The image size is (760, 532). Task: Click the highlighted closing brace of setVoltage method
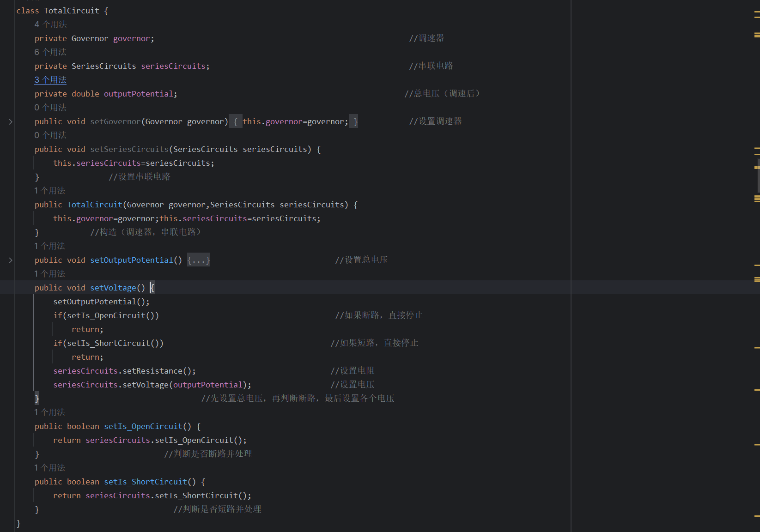pos(37,399)
